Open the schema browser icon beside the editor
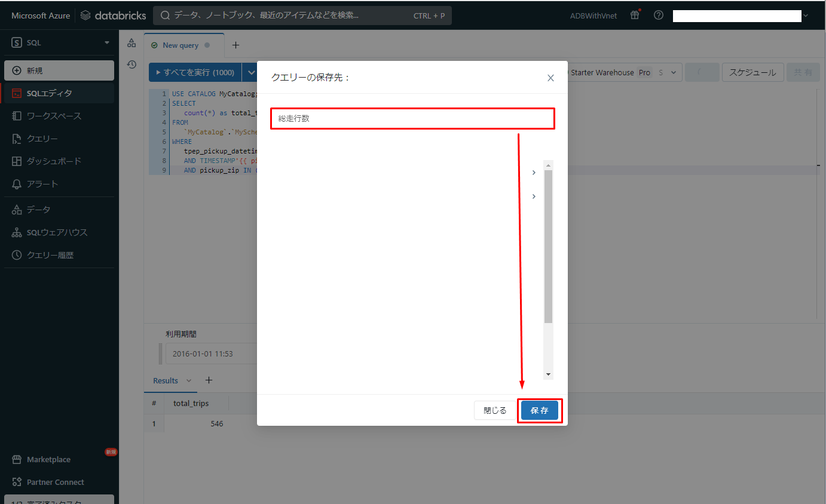The image size is (826, 504). point(131,43)
